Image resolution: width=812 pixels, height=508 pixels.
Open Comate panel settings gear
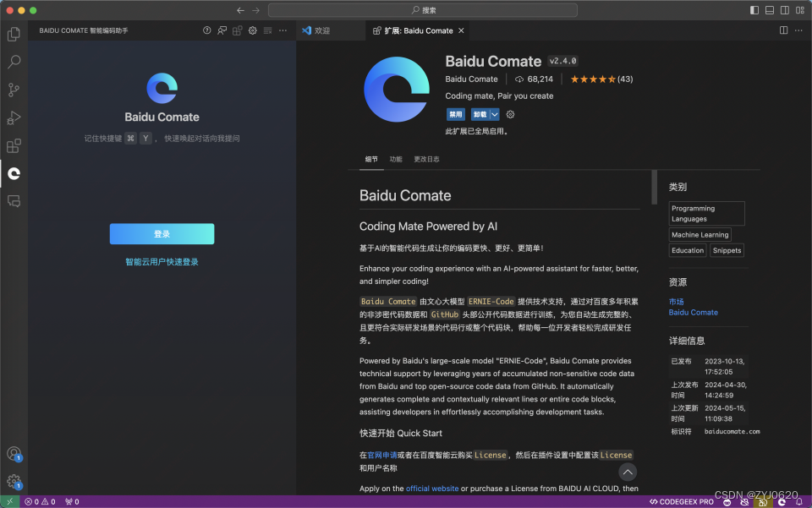pos(253,30)
